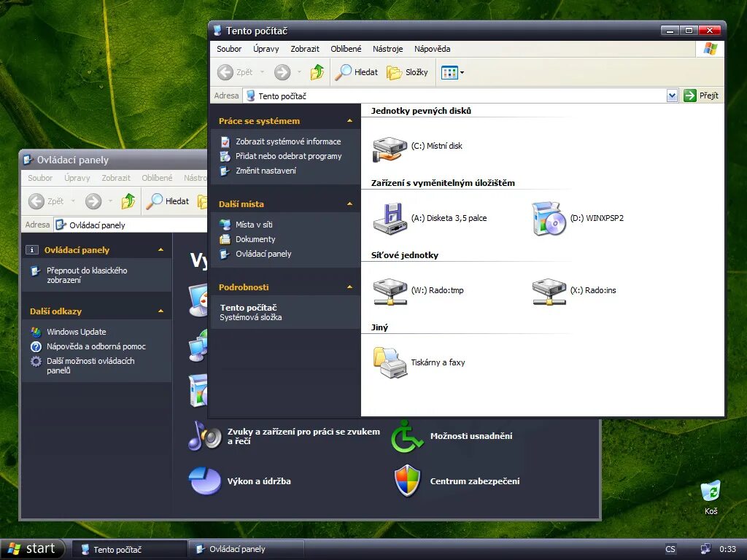Open Dokumenty link in Další místa
The height and width of the screenshot is (560, 747).
[x=255, y=239]
